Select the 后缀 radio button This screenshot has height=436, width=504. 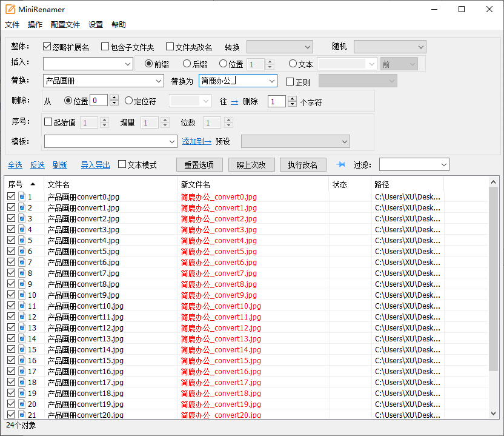[187, 65]
